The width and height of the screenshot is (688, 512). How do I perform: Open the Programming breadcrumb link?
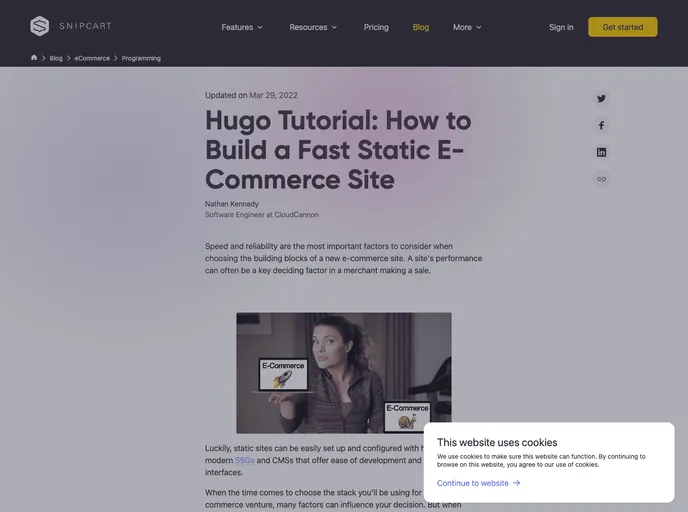click(x=141, y=58)
